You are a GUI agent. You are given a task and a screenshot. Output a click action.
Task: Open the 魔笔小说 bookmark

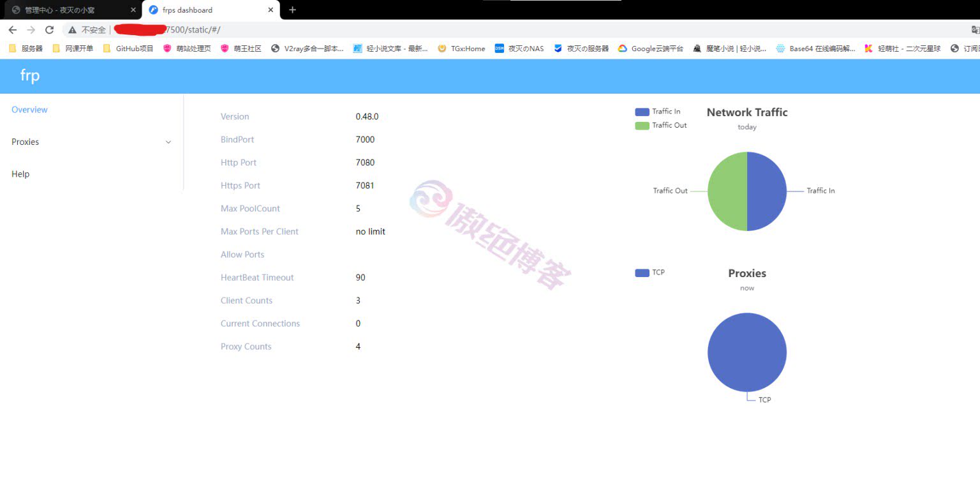[x=730, y=49]
